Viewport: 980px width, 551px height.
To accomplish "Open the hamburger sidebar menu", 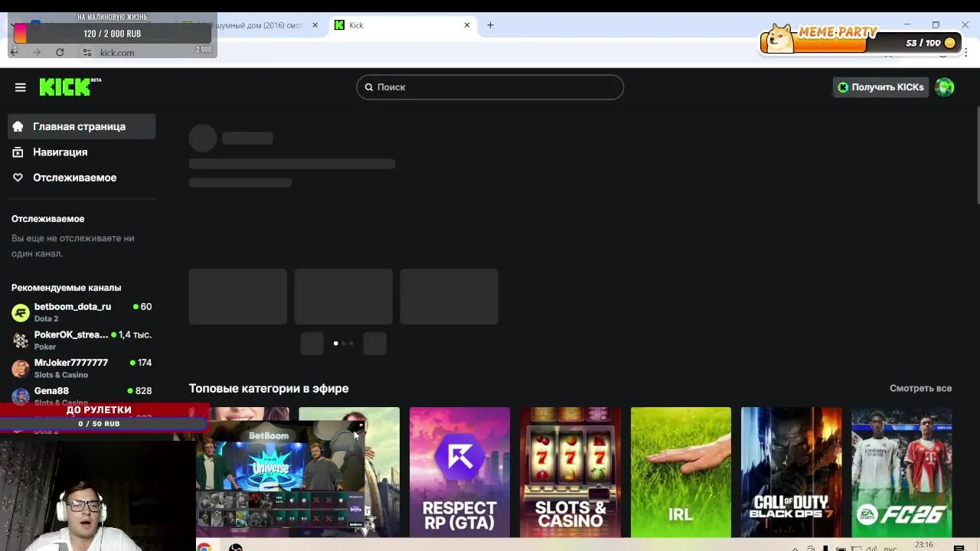I will 21,87.
